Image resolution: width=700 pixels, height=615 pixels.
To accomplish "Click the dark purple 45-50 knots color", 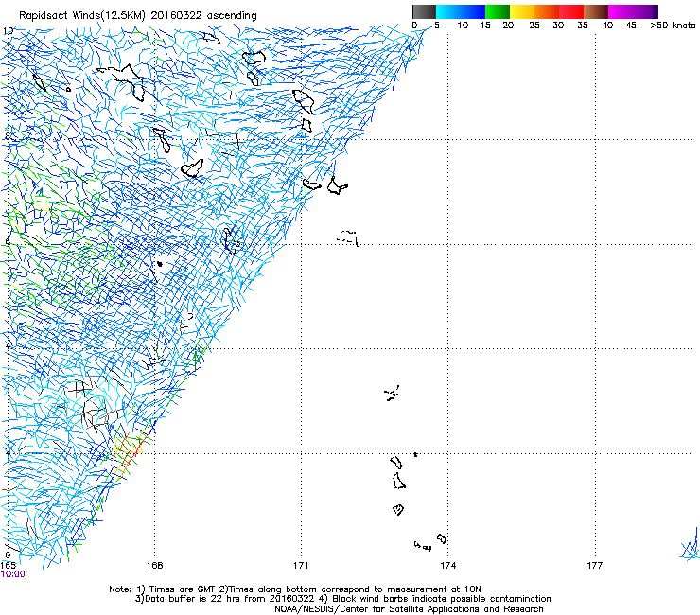I will click(645, 11).
